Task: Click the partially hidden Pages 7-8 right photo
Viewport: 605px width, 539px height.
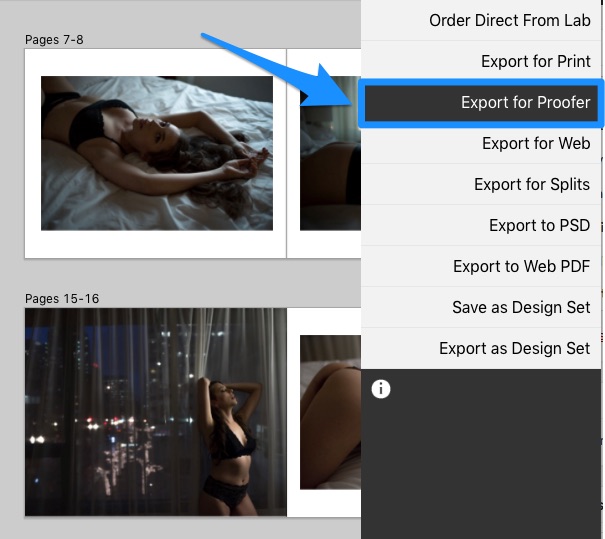Action: point(330,153)
